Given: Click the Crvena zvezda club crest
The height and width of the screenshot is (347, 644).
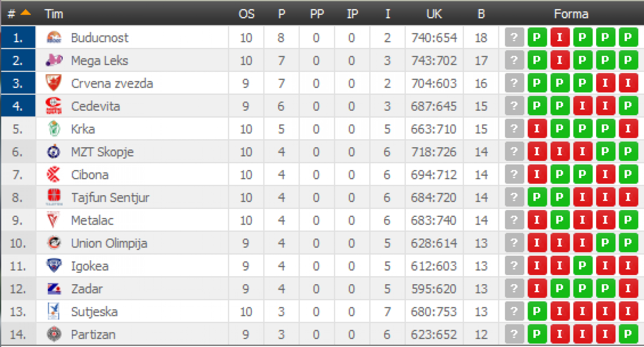Looking at the screenshot, I should click(x=54, y=83).
